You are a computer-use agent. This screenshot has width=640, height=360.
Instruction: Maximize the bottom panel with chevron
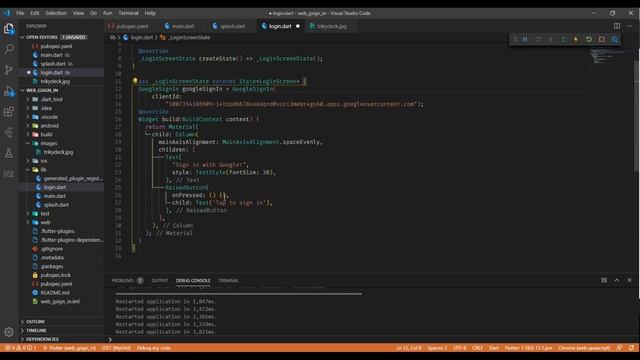[617, 280]
